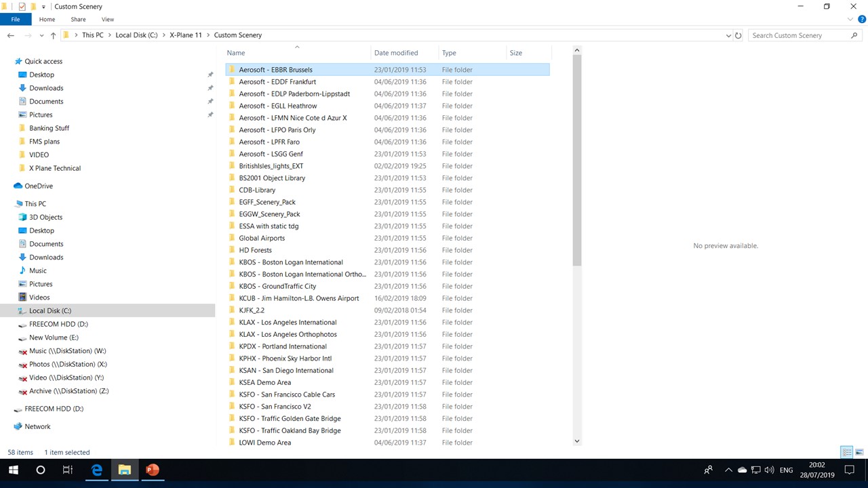Select the LOWI Demo Area folder name
The width and height of the screenshot is (868, 488).
pyautogui.click(x=264, y=443)
